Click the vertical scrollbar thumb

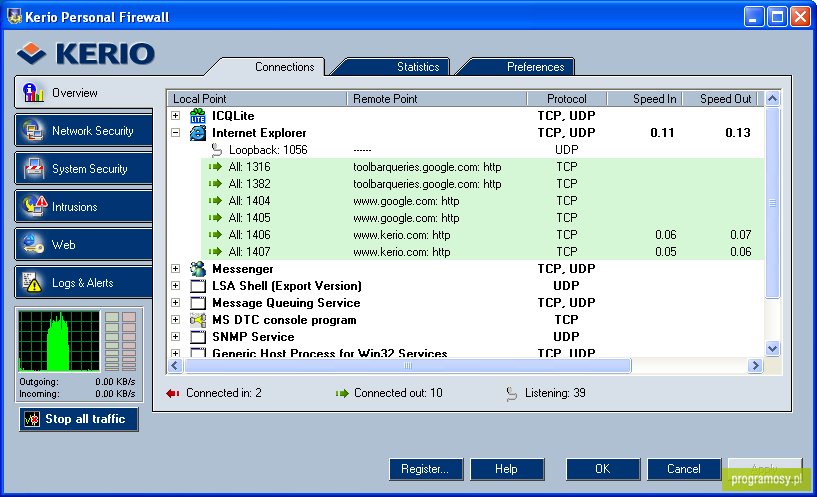pos(772,203)
